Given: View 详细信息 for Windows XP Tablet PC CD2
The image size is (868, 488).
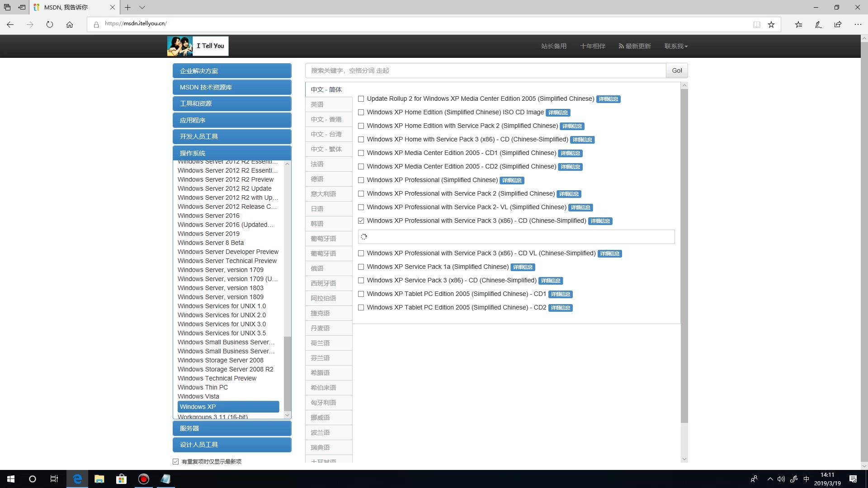Looking at the screenshot, I should (x=560, y=308).
